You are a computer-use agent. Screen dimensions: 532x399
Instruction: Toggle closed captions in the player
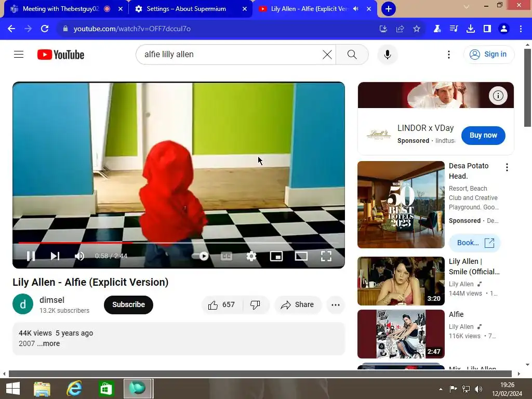227,256
